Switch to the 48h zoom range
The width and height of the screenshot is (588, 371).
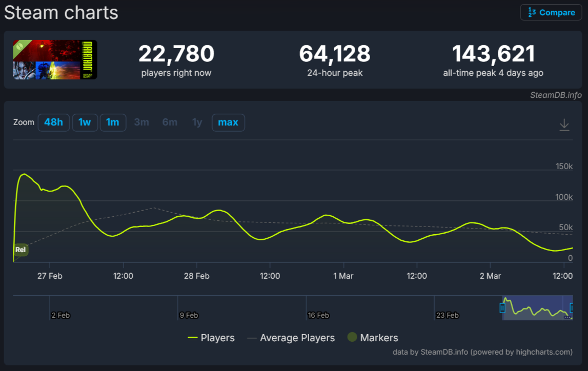click(53, 122)
